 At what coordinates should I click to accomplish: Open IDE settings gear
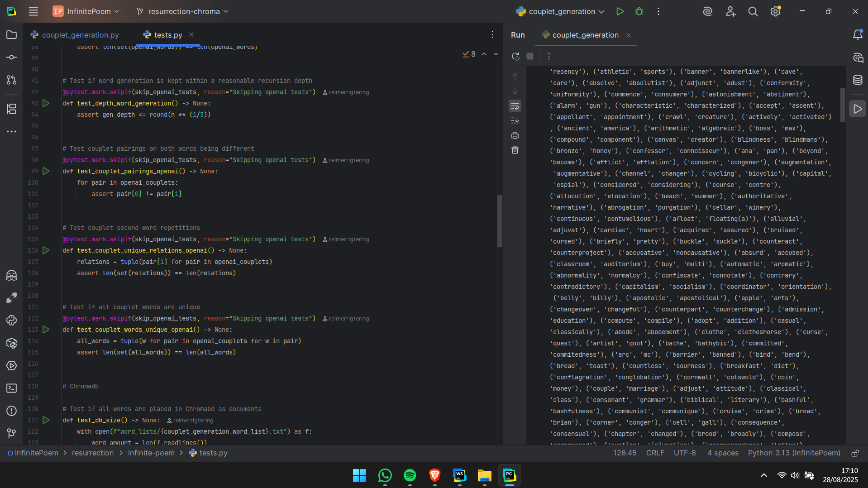(x=776, y=11)
